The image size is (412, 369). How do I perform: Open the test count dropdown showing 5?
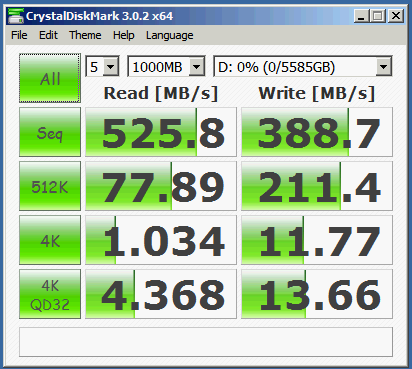(x=102, y=67)
